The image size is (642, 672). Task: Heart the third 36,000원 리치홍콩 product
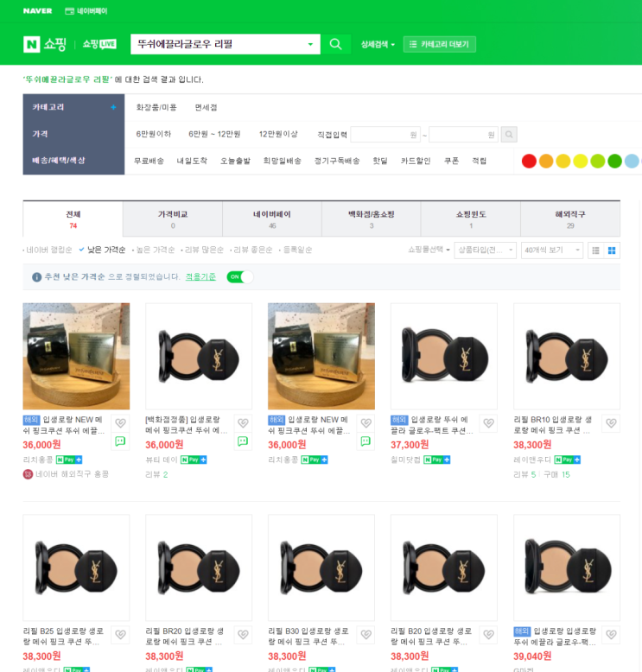click(365, 423)
